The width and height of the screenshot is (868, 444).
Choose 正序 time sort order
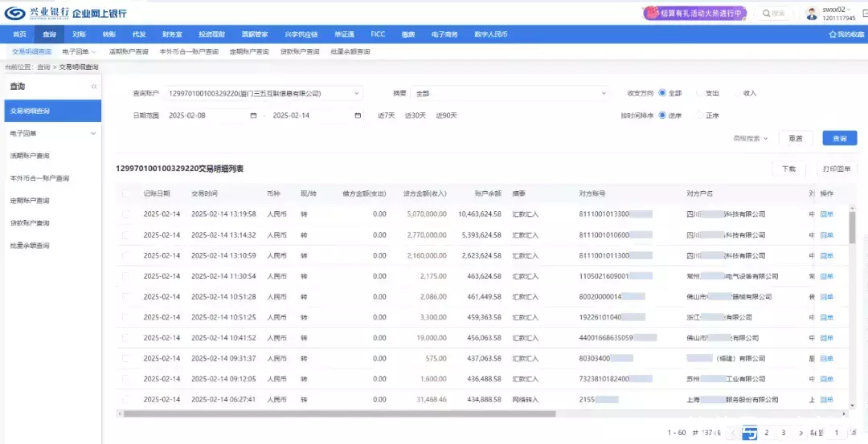700,116
